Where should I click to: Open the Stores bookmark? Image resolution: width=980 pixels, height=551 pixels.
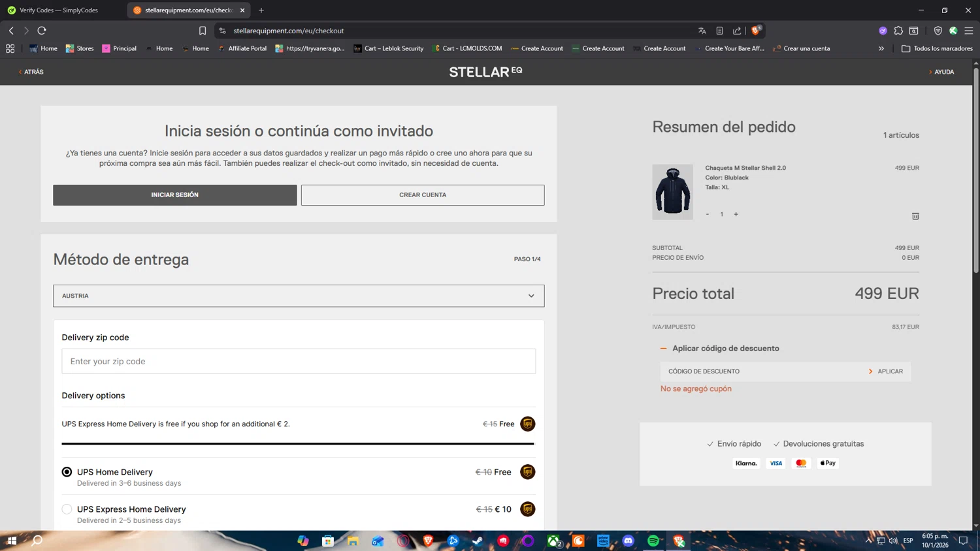click(x=80, y=48)
